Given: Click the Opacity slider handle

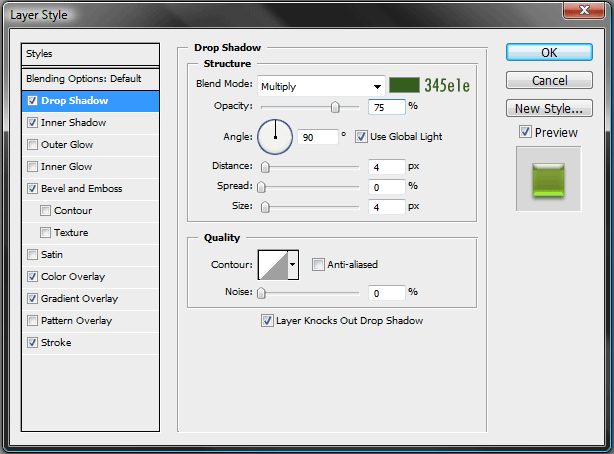Looking at the screenshot, I should [x=335, y=107].
